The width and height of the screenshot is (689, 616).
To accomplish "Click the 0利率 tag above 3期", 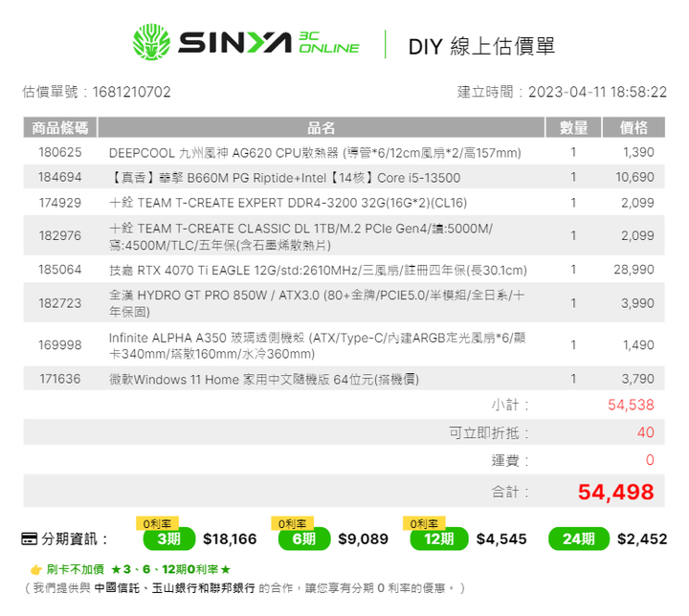I will [x=157, y=523].
